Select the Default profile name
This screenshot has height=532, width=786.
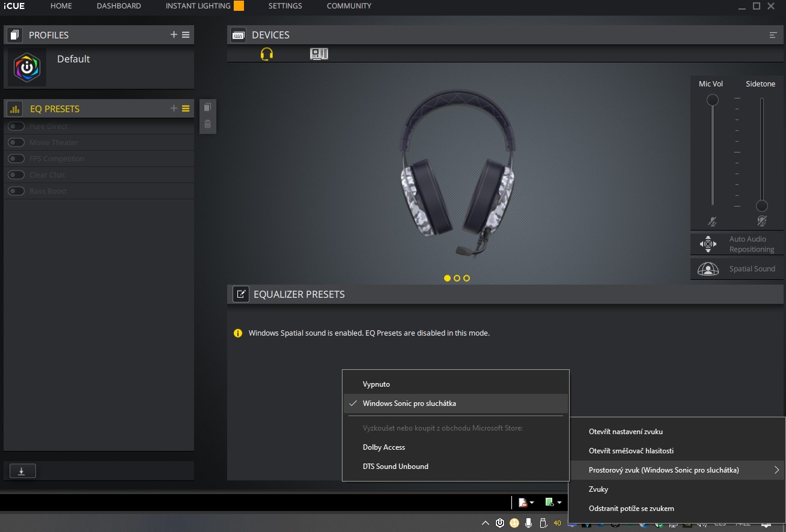[73, 59]
